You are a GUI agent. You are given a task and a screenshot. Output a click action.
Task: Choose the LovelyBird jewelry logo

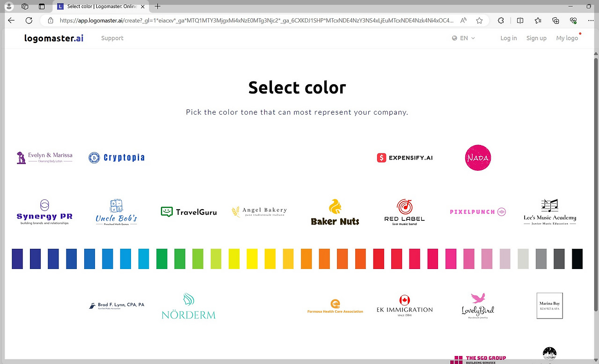(x=478, y=306)
